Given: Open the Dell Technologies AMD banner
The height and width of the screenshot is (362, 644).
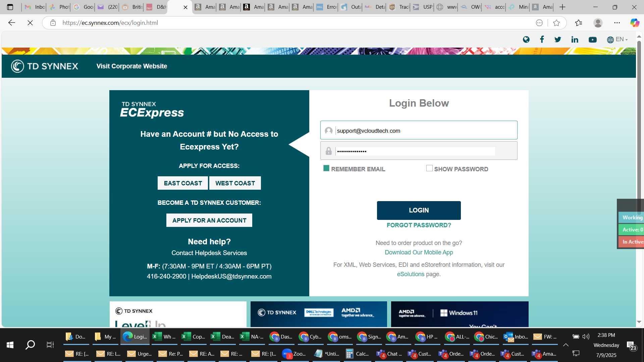Looking at the screenshot, I should tap(319, 314).
